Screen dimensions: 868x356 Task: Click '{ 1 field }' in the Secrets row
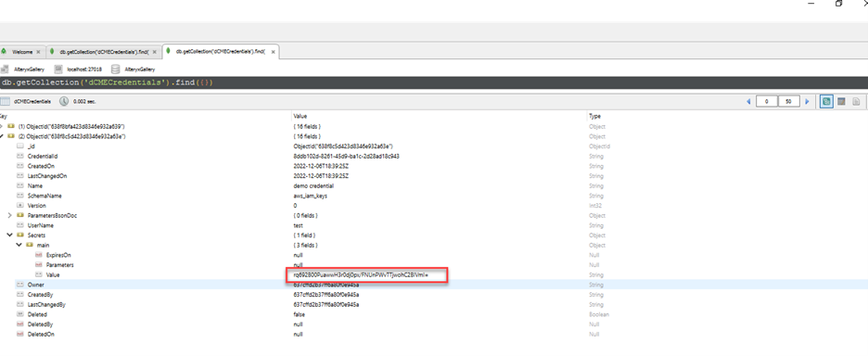(x=305, y=235)
